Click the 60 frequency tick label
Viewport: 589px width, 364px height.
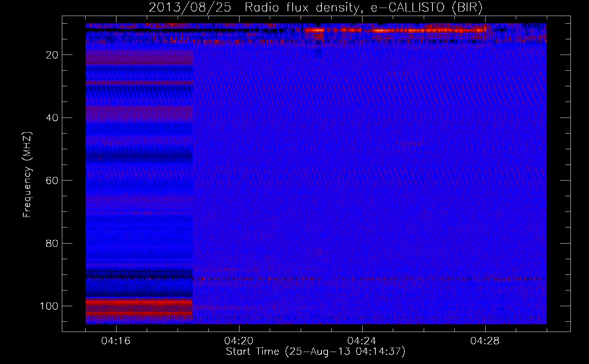(x=52, y=181)
